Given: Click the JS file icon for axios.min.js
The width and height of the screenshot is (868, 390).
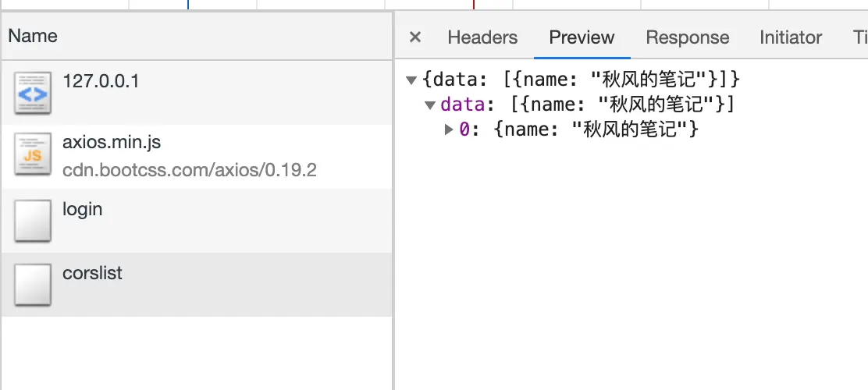Looking at the screenshot, I should pyautogui.click(x=33, y=154).
